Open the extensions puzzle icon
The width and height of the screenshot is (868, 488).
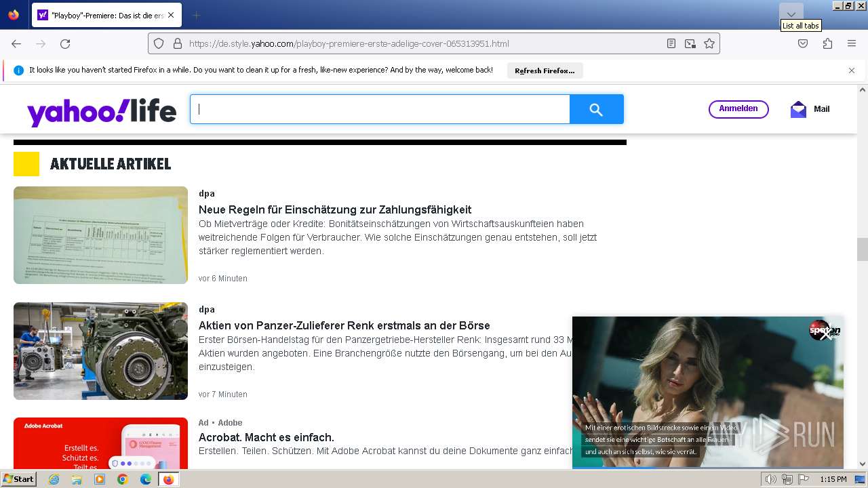(827, 43)
